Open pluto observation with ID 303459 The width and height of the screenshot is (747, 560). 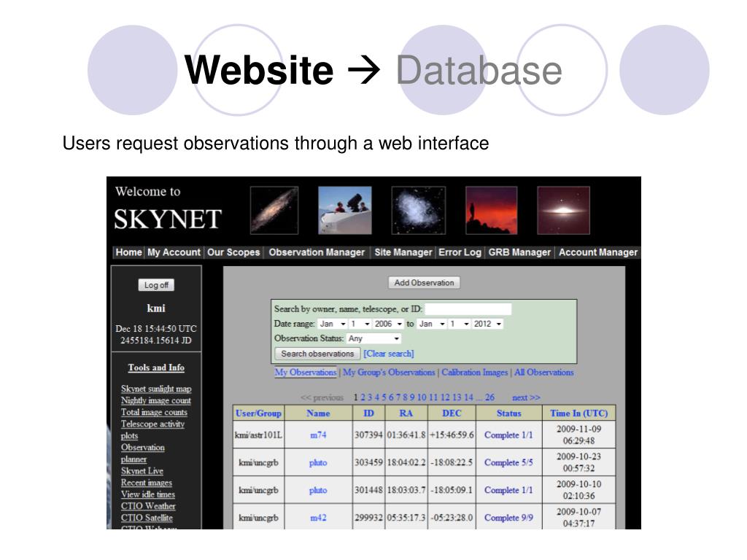pyautogui.click(x=318, y=463)
